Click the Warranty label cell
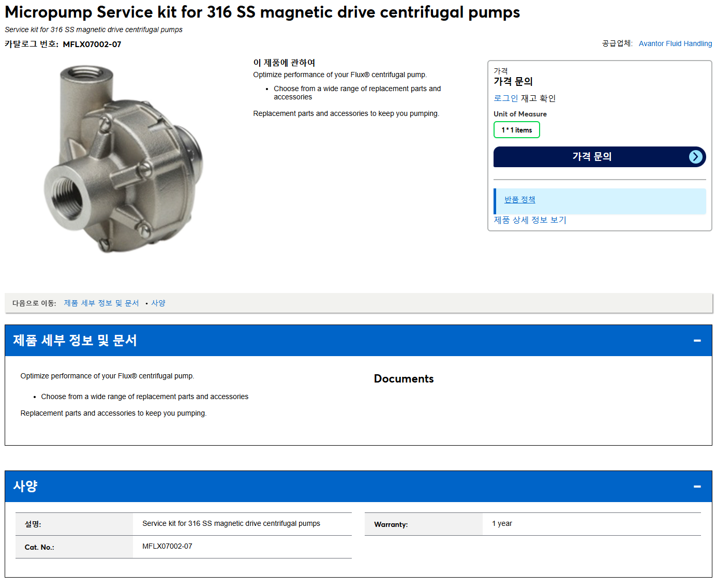Screen dimensions: 716x588 424,524
